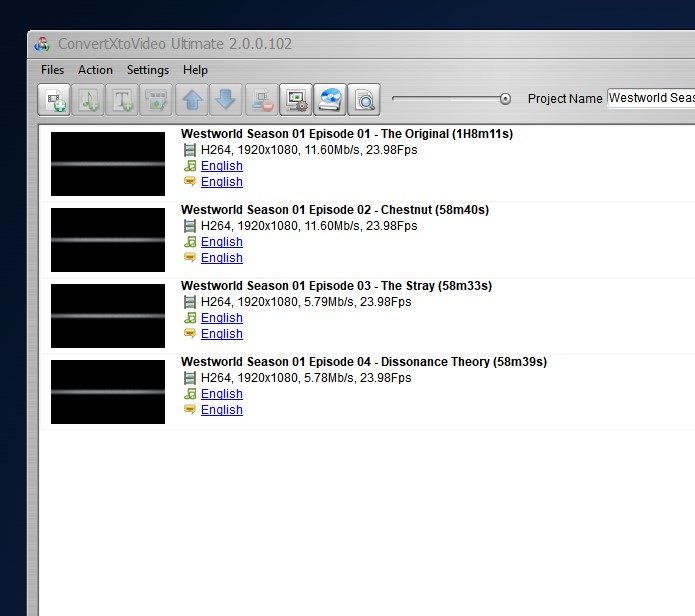Click the subtitle bubble icon of Episode 03

tap(190, 333)
